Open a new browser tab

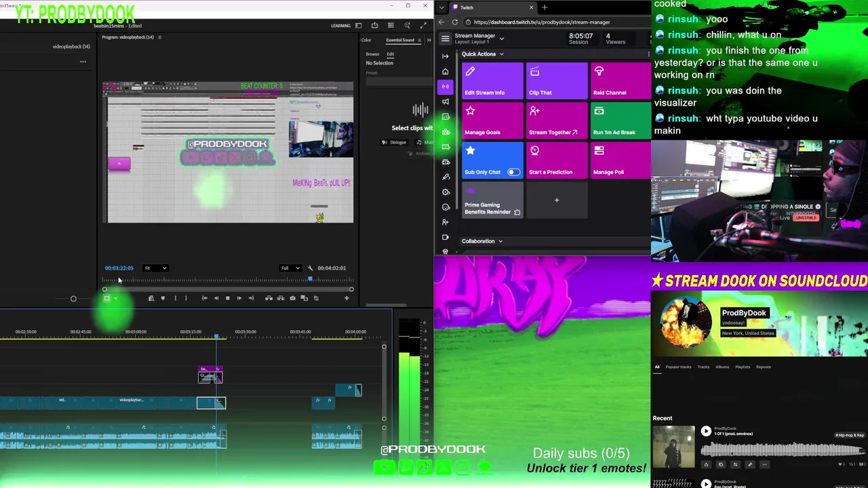(545, 7)
